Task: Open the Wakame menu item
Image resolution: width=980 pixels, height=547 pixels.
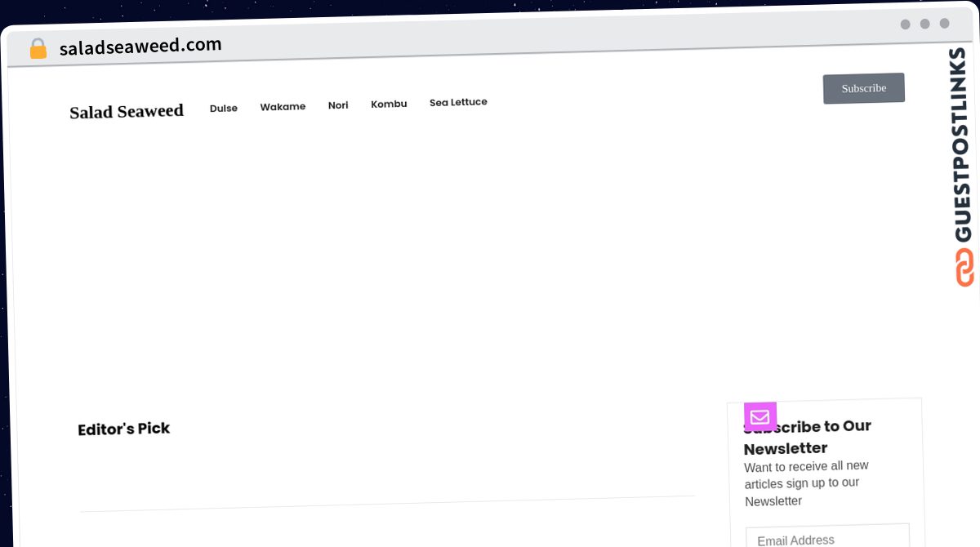Action: [x=283, y=106]
